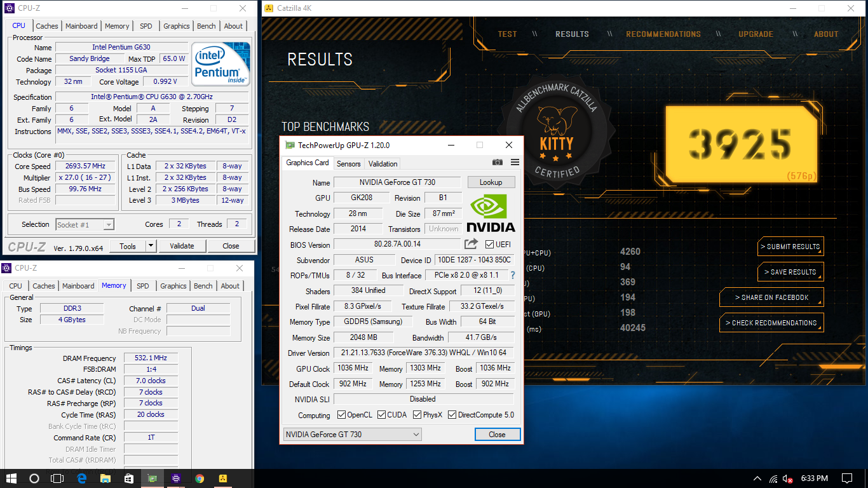Show hidden tray icons with the chevron
Image resolution: width=868 pixels, height=488 pixels.
[x=757, y=478]
